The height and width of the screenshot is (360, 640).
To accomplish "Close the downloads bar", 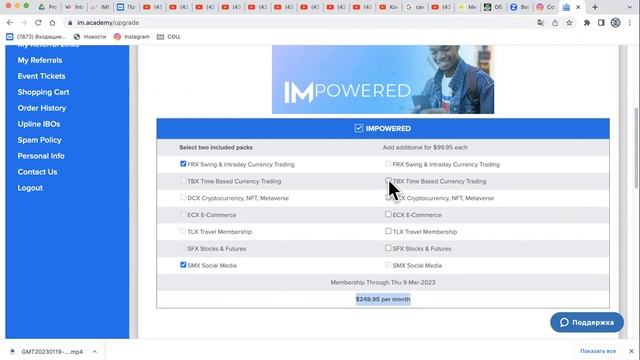I will click(631, 351).
